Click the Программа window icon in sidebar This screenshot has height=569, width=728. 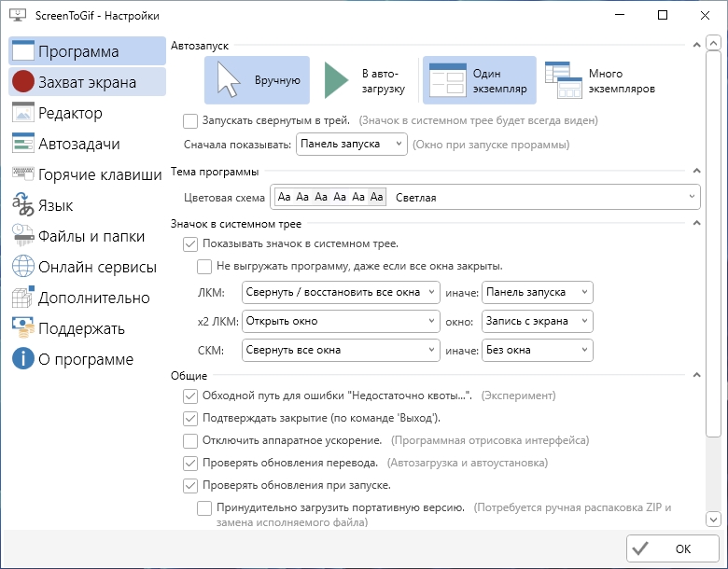pyautogui.click(x=22, y=50)
